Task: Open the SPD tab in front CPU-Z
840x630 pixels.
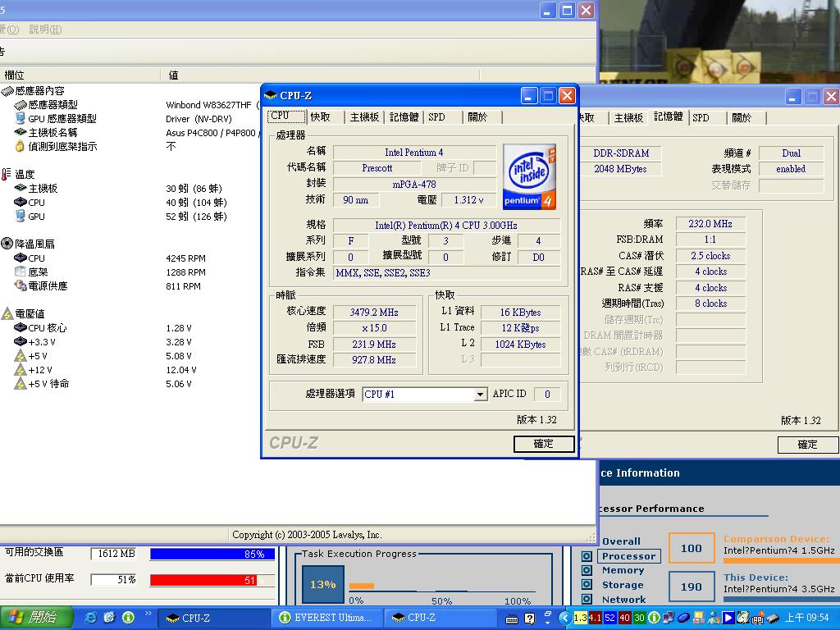Action: pos(442,116)
